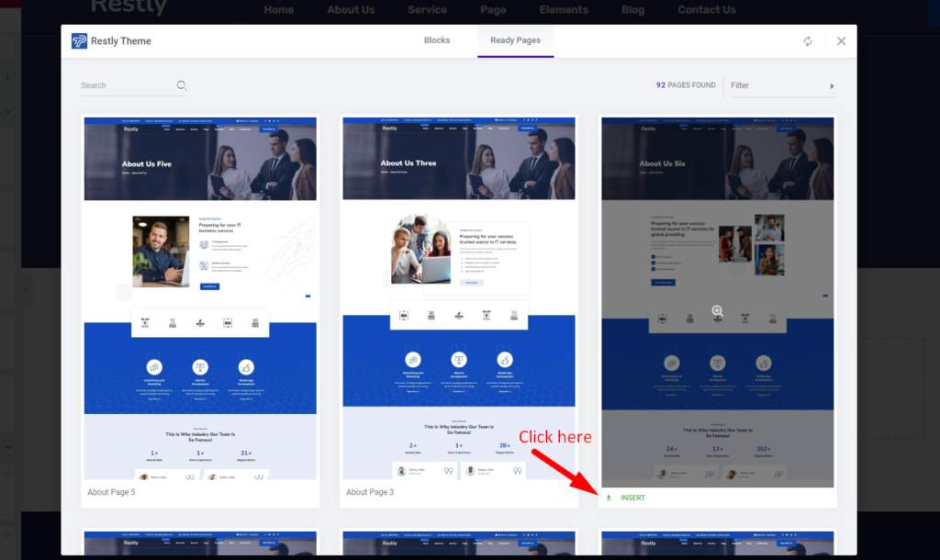940x560 pixels.
Task: Open the Filter dropdown
Action: click(x=780, y=85)
